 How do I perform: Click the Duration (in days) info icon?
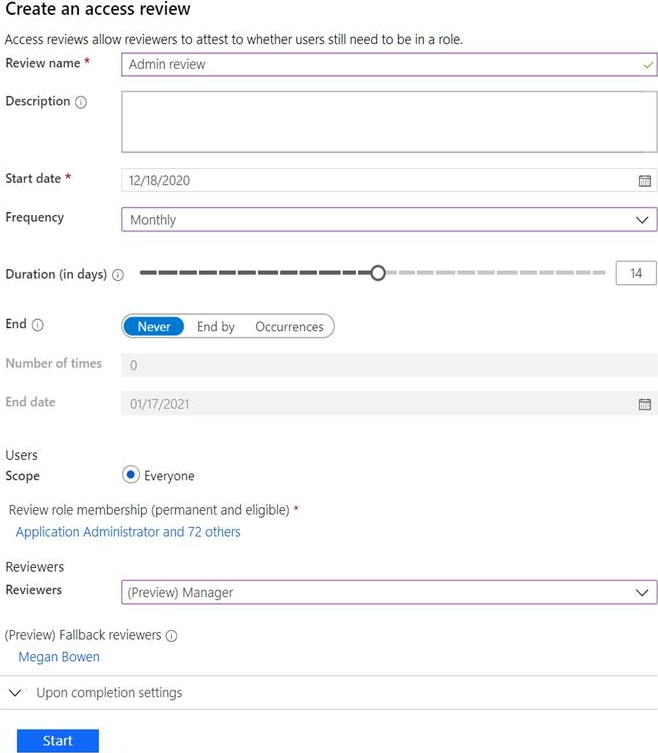click(118, 275)
